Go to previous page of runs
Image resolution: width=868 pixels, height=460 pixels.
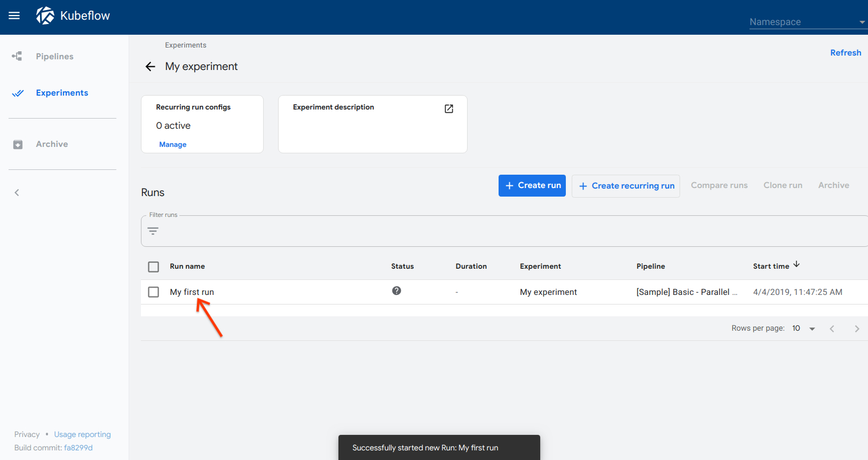click(x=832, y=329)
